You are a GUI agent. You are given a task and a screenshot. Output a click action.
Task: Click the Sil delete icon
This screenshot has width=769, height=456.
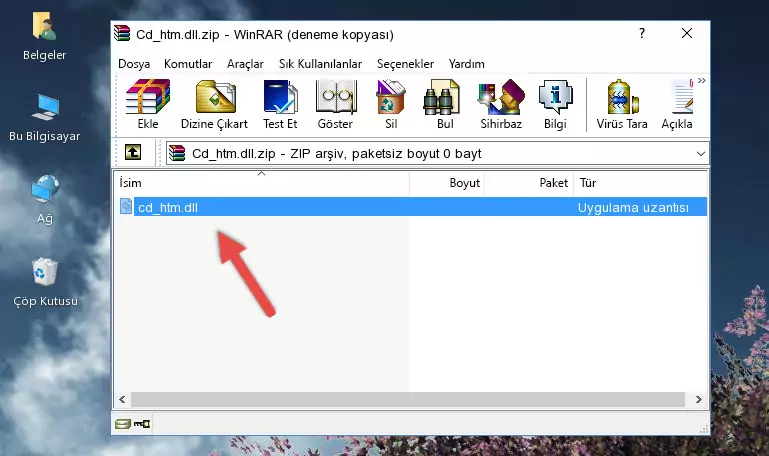point(391,104)
